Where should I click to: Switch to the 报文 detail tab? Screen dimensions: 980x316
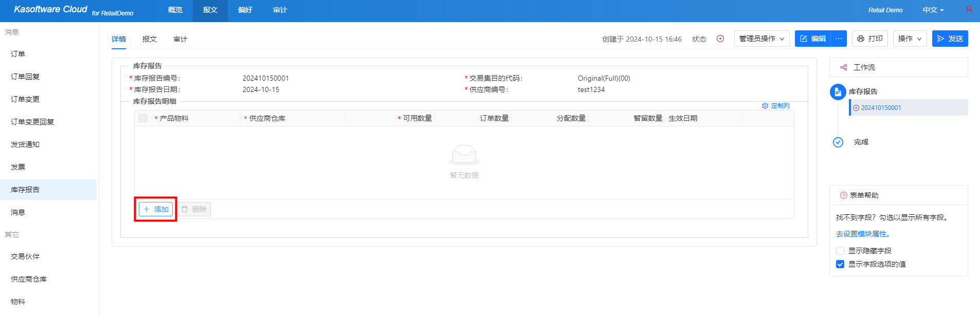tap(150, 39)
